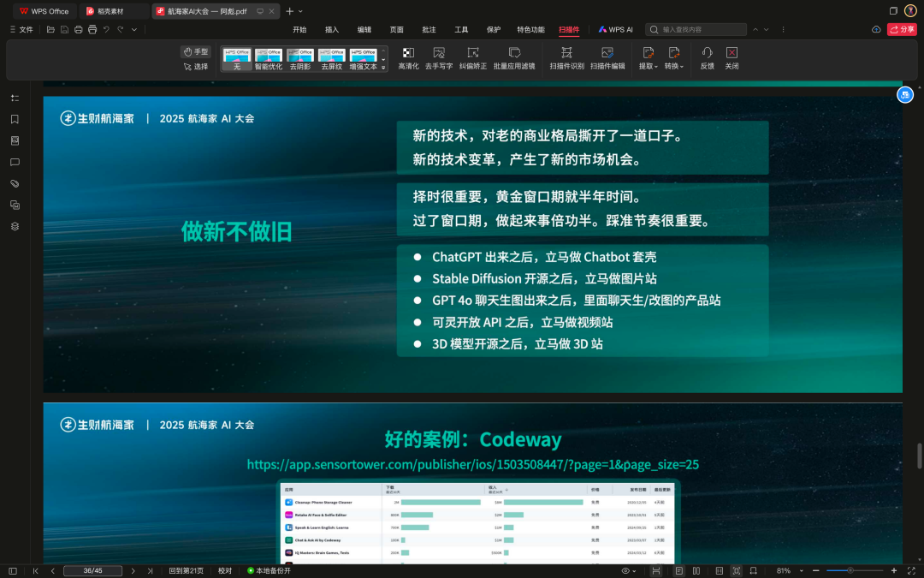The width and height of the screenshot is (924, 578).
Task: Open the 转换 dropdown
Action: tap(674, 59)
